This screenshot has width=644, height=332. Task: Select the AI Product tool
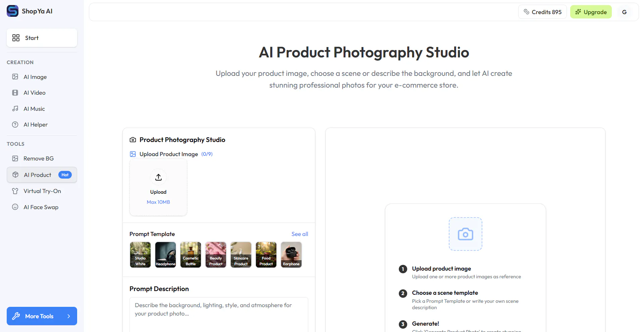(x=42, y=175)
